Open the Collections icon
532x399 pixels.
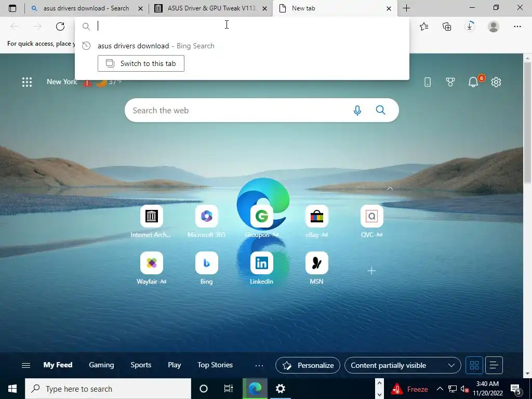click(447, 26)
